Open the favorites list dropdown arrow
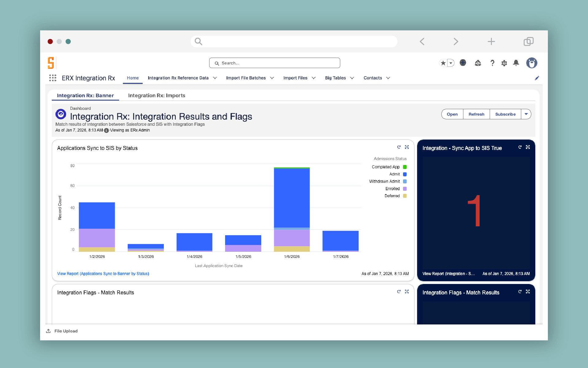 (x=451, y=63)
